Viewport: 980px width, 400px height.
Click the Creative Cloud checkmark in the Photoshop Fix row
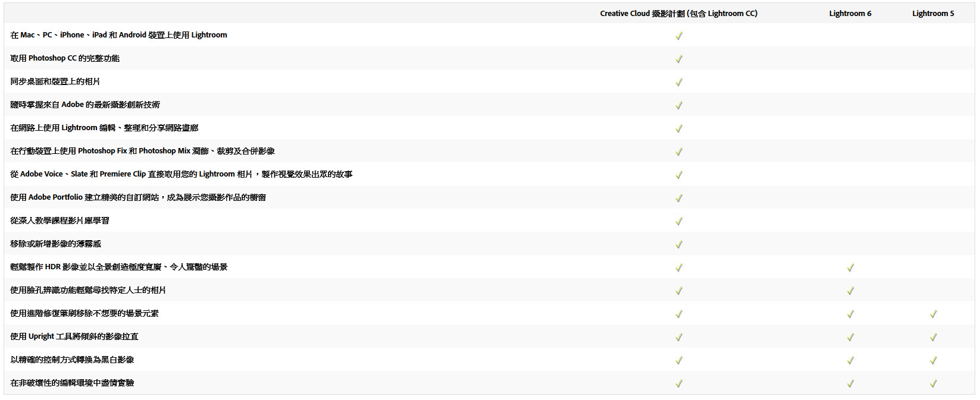(679, 152)
